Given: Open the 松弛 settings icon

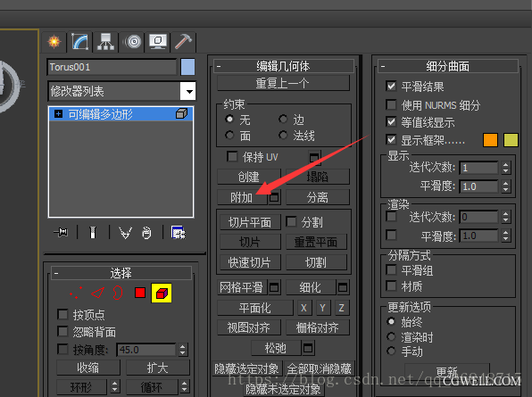Looking at the screenshot, I should (x=308, y=348).
